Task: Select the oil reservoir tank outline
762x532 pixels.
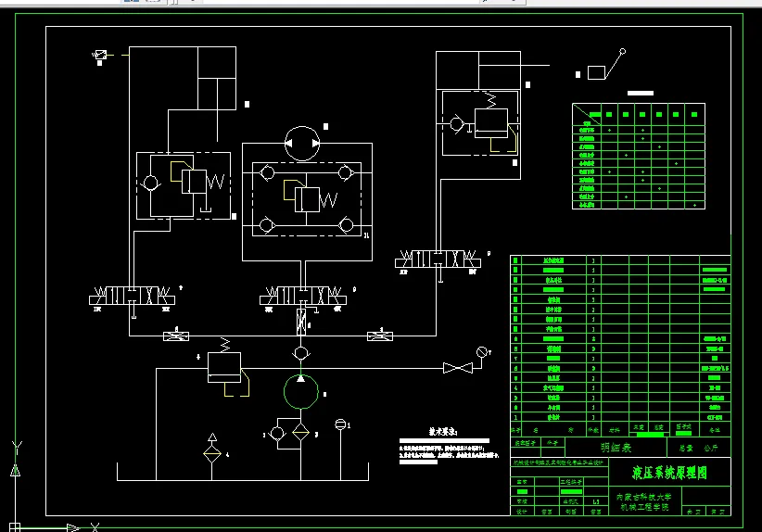Action: pyautogui.click(x=243, y=471)
